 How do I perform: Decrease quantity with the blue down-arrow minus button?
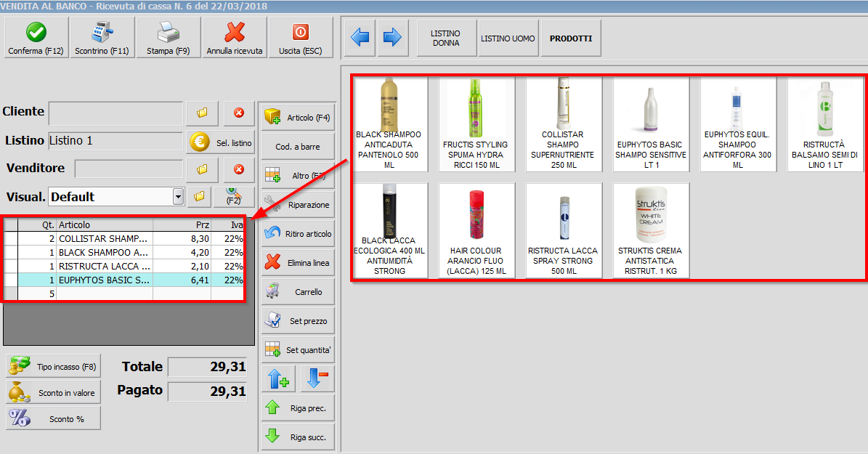tap(317, 379)
